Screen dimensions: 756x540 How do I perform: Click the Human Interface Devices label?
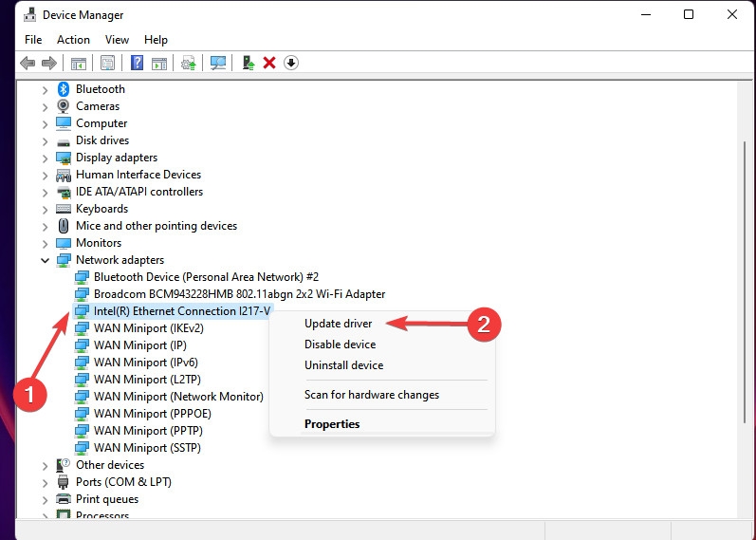click(x=138, y=175)
